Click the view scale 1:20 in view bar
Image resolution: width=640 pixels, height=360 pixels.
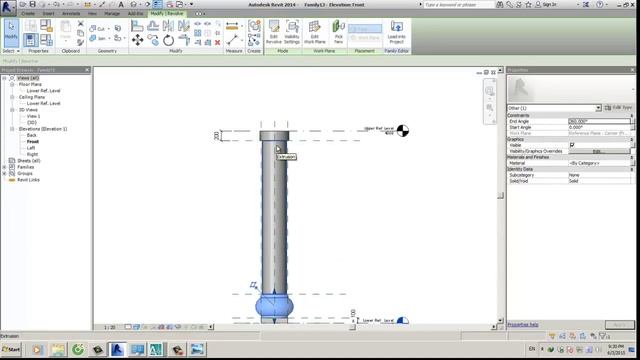[109, 327]
